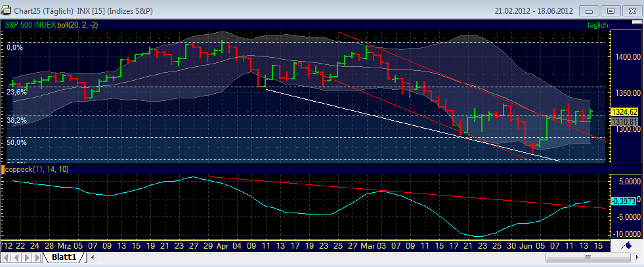Image resolution: width=644 pixels, height=267 pixels.
Task: Click the Mai label on date axis
Action: point(367,246)
